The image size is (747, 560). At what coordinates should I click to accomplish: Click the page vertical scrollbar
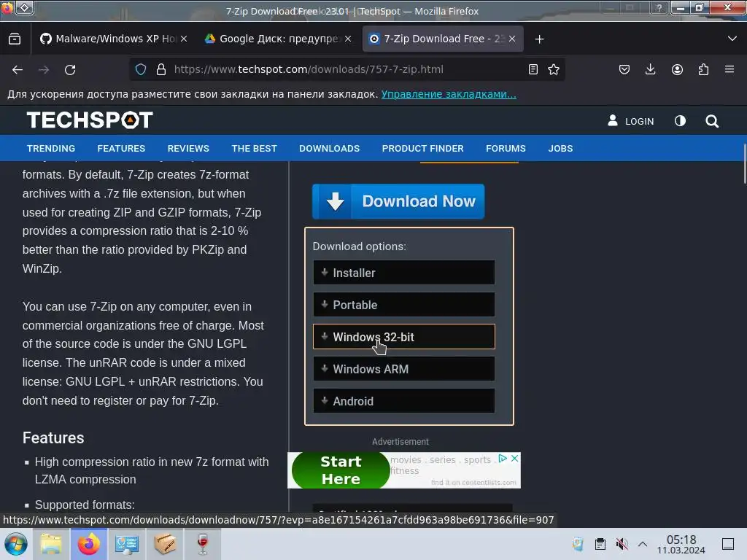pyautogui.click(x=744, y=164)
